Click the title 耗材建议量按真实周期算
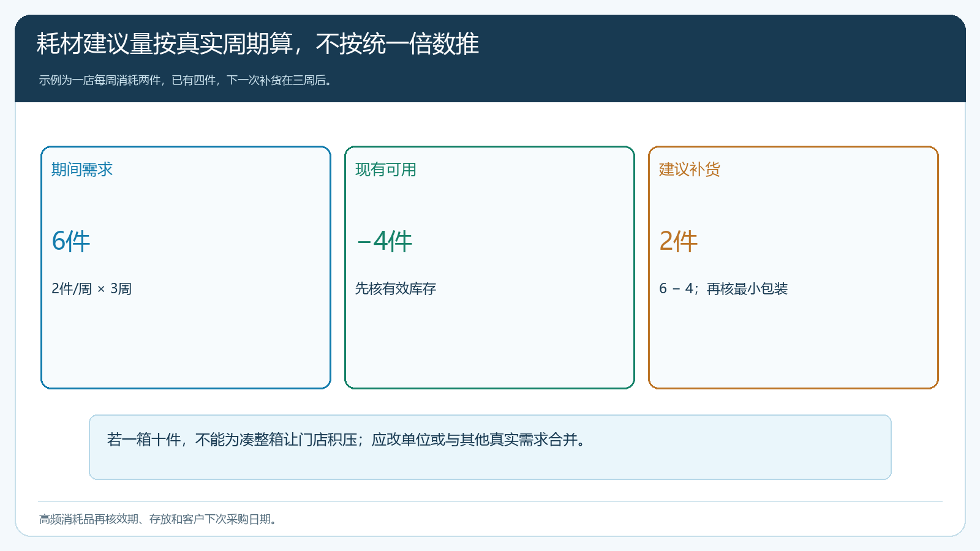 click(x=165, y=44)
